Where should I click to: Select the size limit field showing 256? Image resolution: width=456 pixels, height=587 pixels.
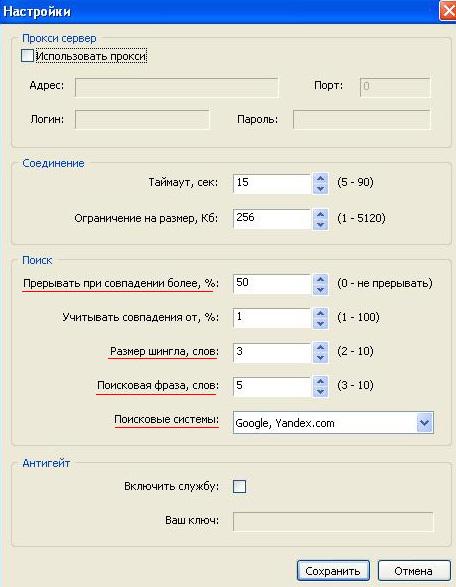tap(272, 219)
